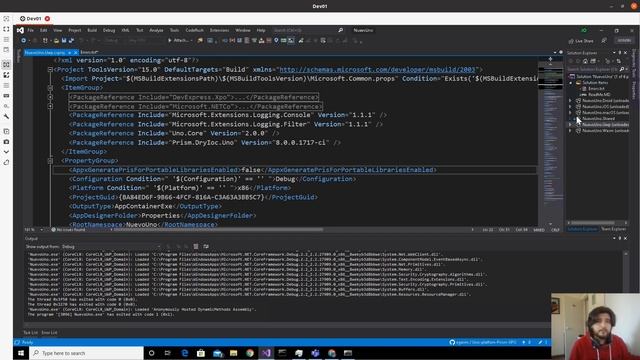640x360 pixels.
Task: Expand the NuevoUno.Droid project node
Action: click(571, 100)
